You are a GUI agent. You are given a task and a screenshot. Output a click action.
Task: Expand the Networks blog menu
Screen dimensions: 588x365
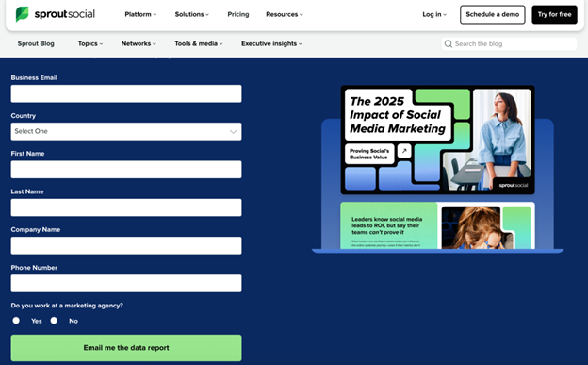click(139, 43)
